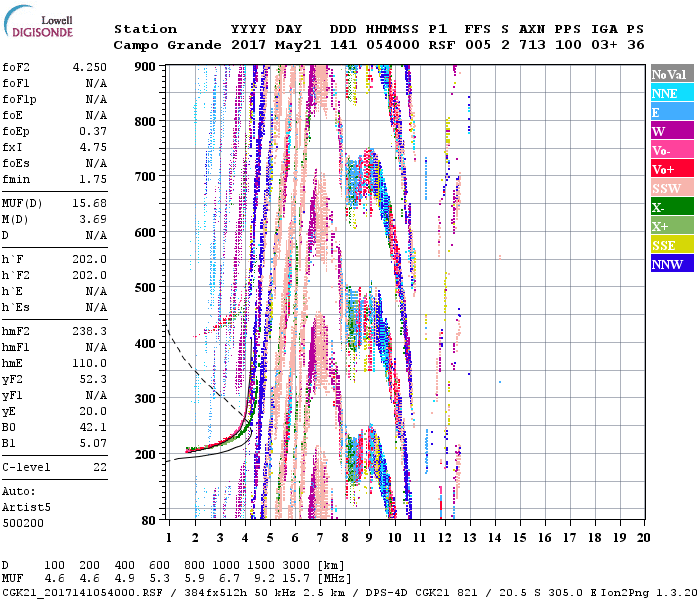The width and height of the screenshot is (700, 600).
Task: Click the NNE cyan legend swatch
Action: (671, 93)
